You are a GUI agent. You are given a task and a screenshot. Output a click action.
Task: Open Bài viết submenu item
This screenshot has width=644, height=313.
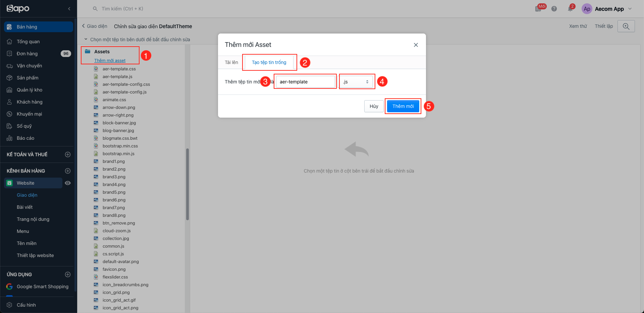coord(25,207)
